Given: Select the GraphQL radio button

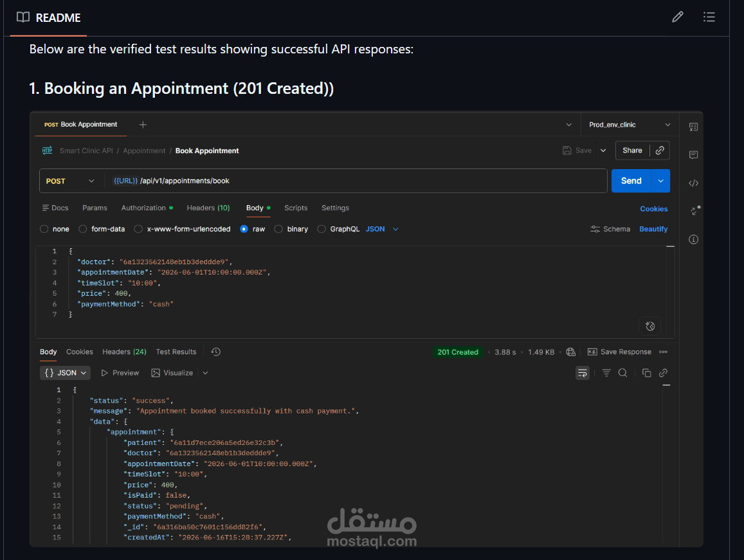Looking at the screenshot, I should [322, 229].
